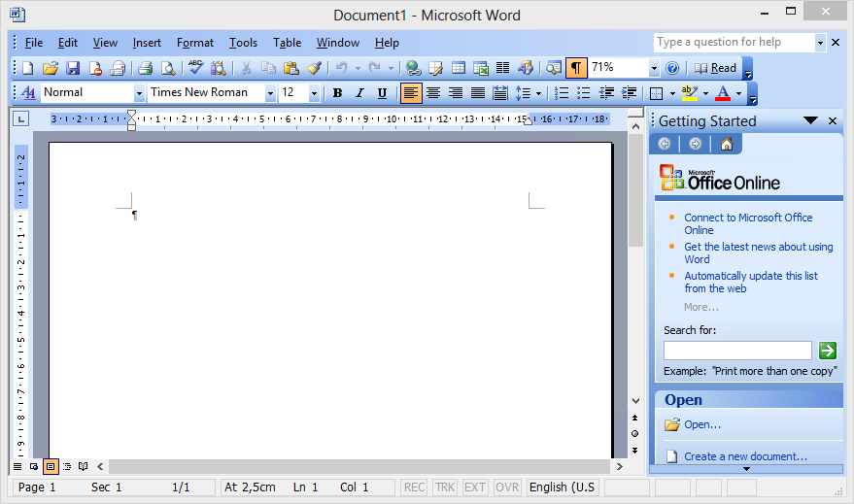Viewport: 854px width, 504px height.
Task: Apply red Font Color button
Action: (x=723, y=93)
